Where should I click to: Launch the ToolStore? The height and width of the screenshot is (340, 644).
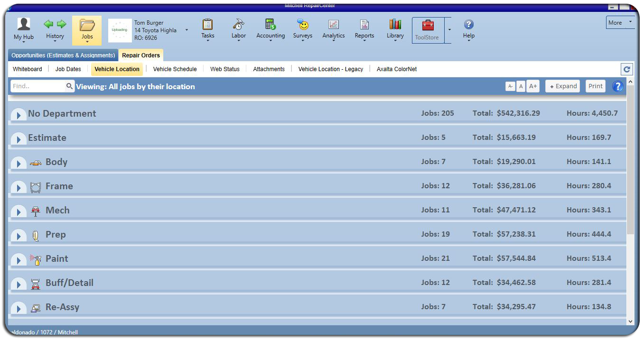[x=428, y=30]
